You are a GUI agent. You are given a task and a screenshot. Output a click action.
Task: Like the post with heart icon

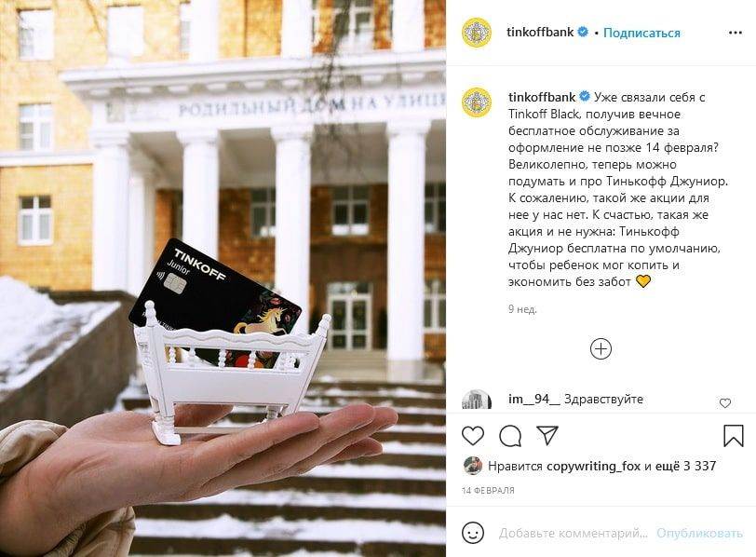tap(473, 436)
